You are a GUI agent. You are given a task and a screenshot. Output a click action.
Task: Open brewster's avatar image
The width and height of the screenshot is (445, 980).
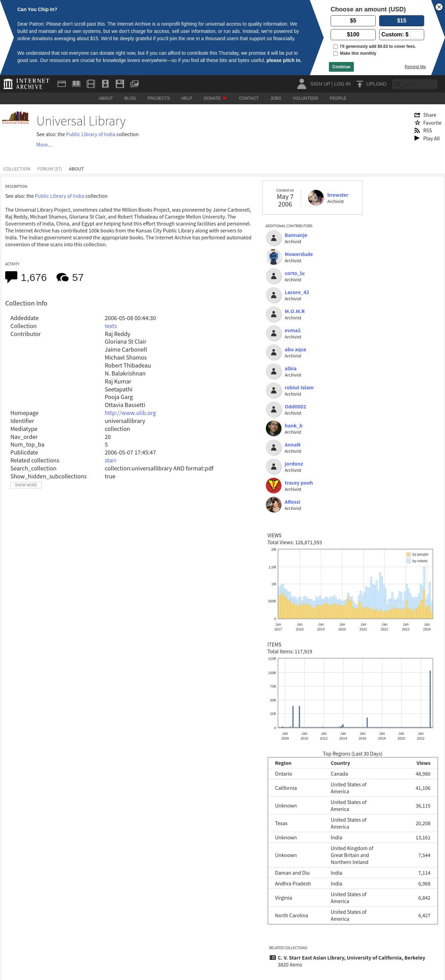316,198
